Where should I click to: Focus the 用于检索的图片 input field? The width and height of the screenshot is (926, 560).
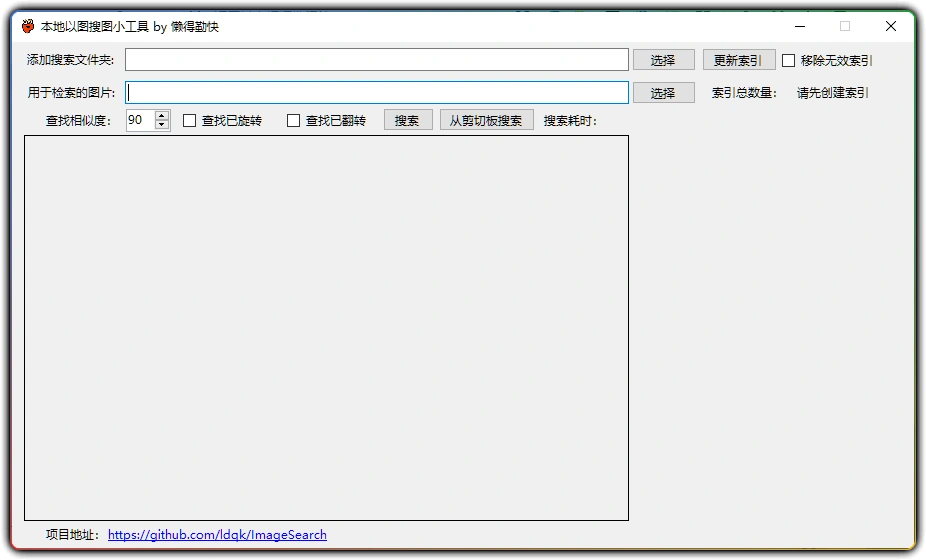377,93
